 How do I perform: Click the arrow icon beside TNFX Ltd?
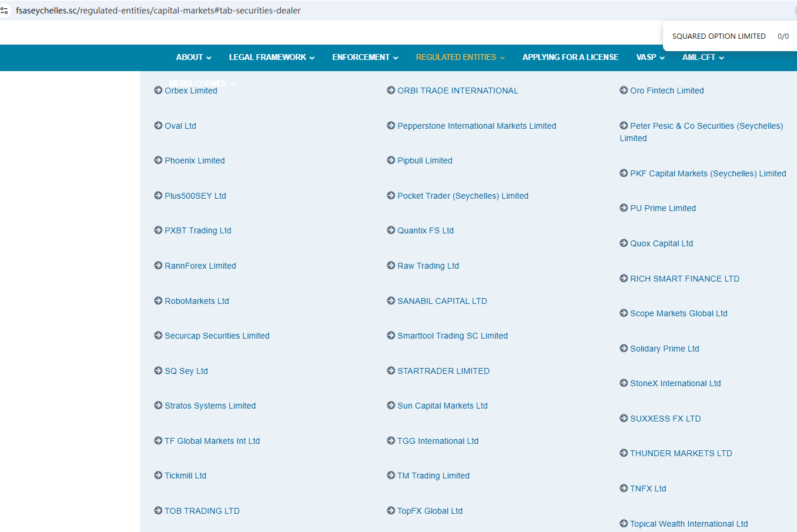click(624, 488)
